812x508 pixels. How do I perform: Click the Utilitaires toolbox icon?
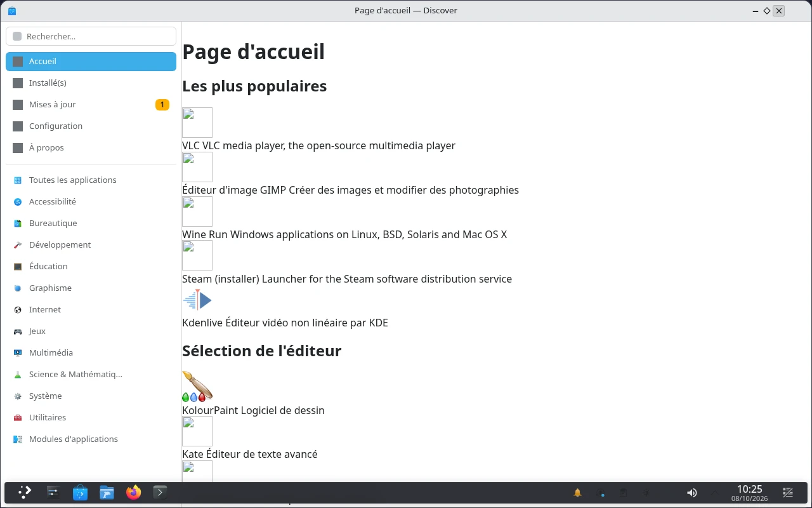(18, 418)
